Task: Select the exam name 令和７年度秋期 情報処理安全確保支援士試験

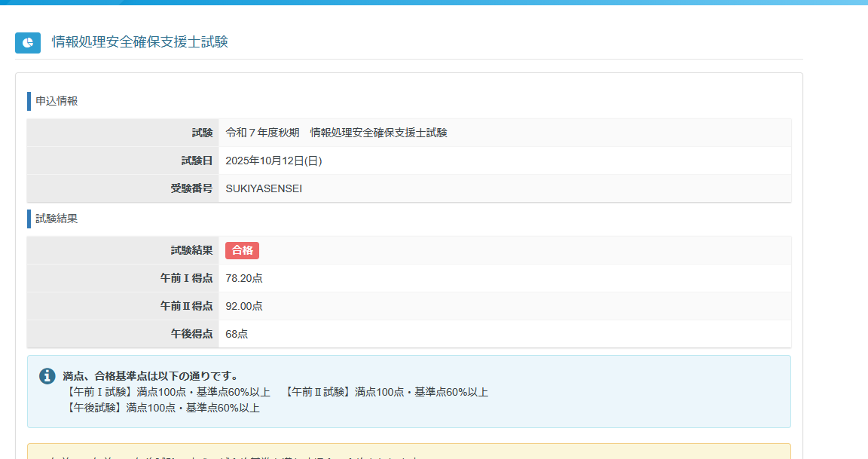Action: 337,133
